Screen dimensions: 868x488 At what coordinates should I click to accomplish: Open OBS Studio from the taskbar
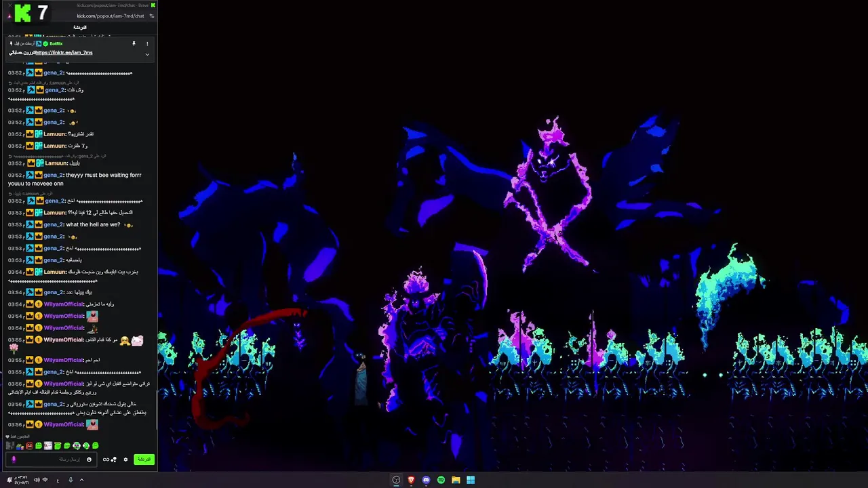pos(396,480)
